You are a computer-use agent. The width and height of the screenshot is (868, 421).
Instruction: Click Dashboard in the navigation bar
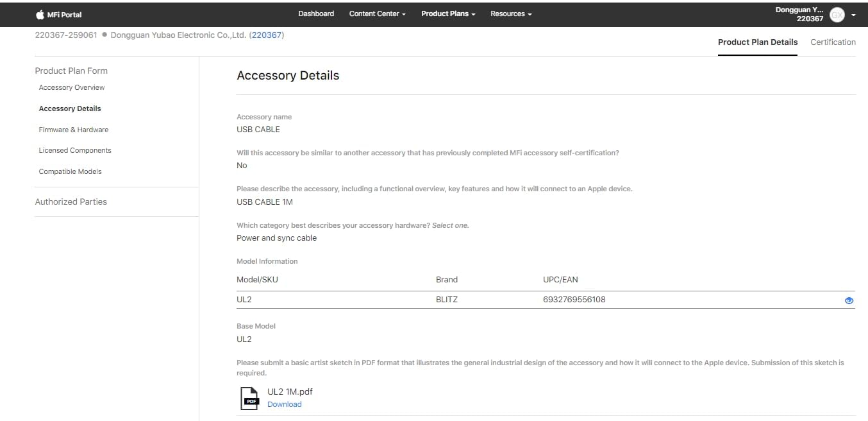click(316, 13)
